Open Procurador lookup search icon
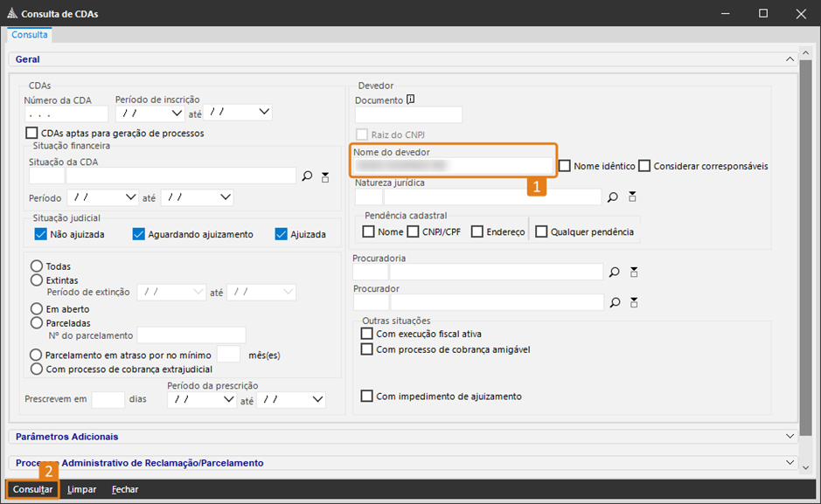This screenshot has height=504, width=821. click(x=615, y=302)
